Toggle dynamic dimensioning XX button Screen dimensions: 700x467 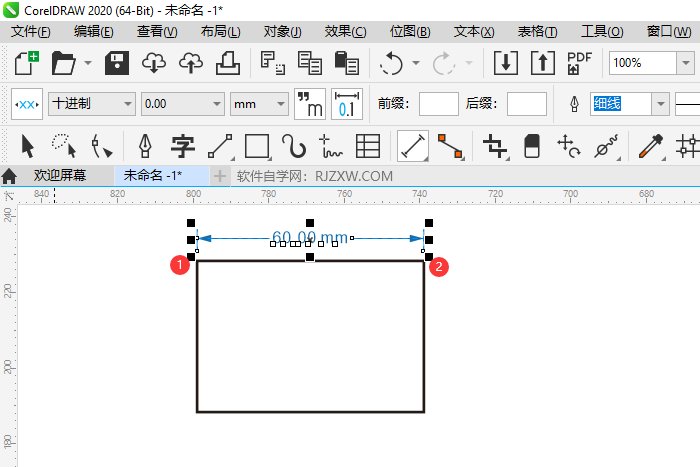point(27,104)
